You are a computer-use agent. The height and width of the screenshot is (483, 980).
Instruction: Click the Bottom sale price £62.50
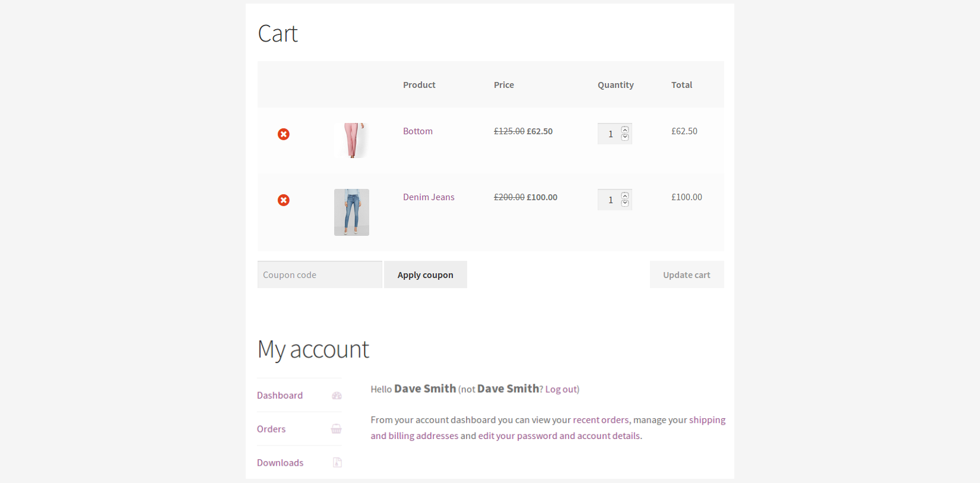[x=540, y=131]
